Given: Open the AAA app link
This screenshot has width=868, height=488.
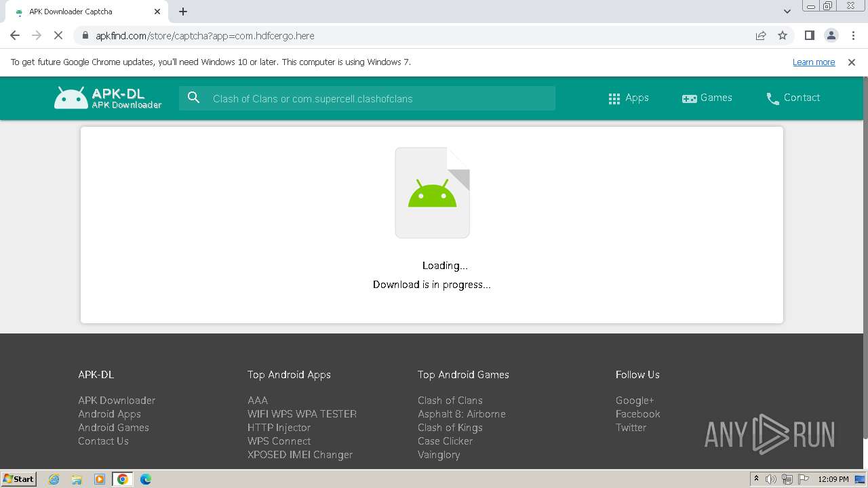Looking at the screenshot, I should (258, 401).
